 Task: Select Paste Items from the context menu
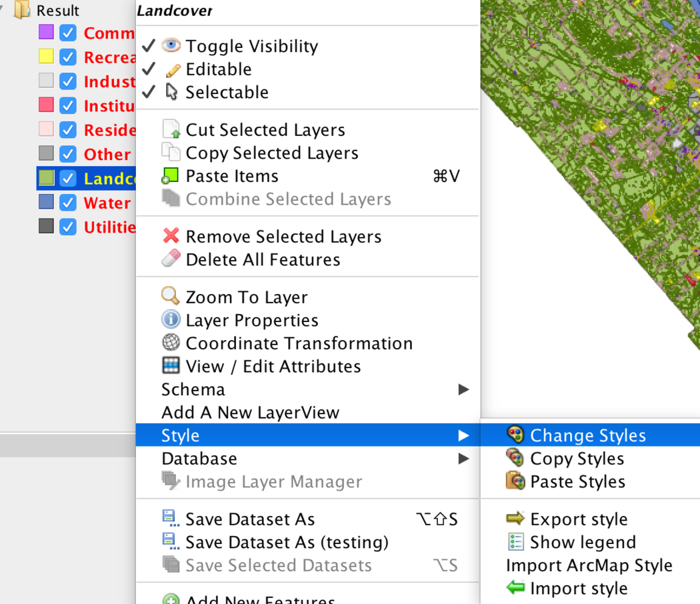[232, 175]
